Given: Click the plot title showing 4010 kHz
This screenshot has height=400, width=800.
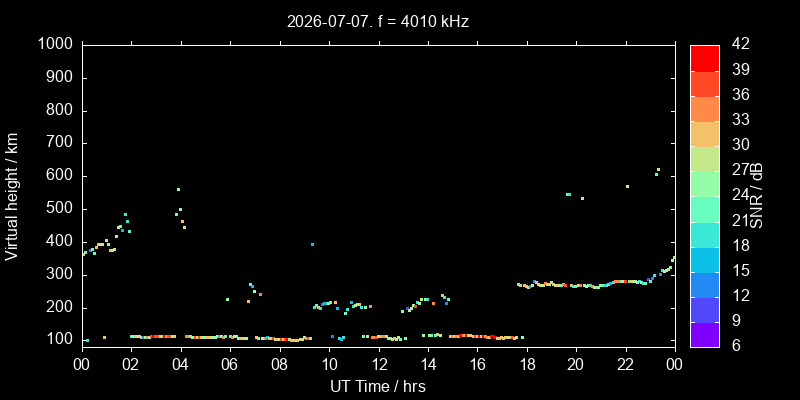Looking at the screenshot, I should (x=378, y=22).
